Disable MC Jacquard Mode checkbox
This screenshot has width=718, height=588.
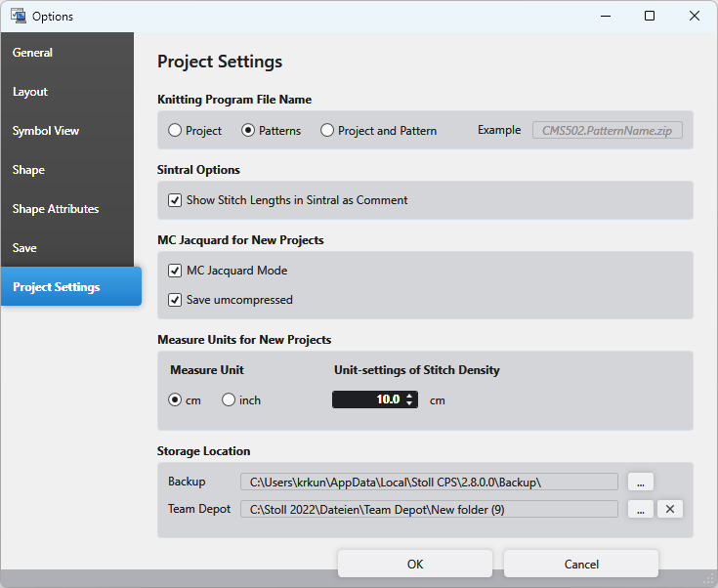175,271
